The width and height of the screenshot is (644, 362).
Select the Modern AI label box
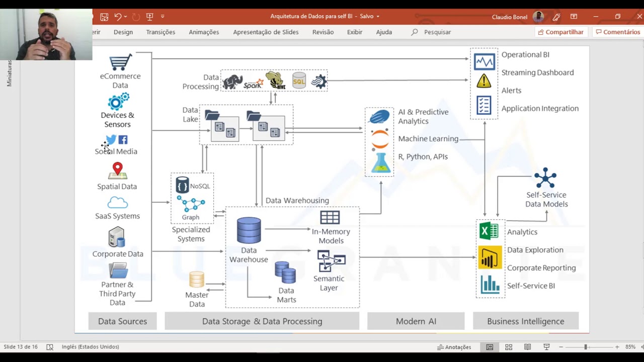416,321
